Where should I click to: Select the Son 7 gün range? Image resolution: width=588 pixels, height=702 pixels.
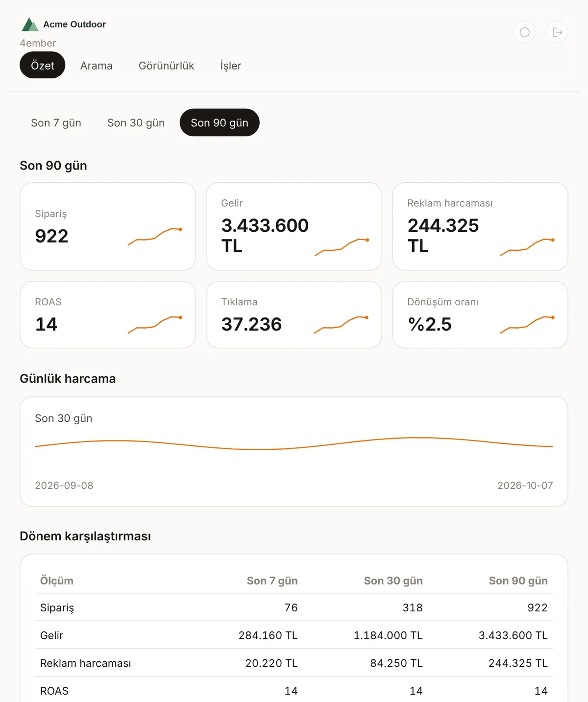pos(56,123)
